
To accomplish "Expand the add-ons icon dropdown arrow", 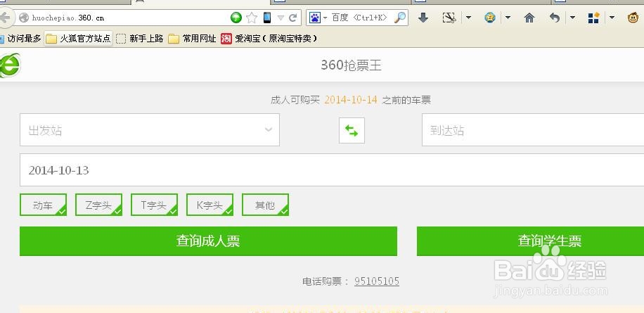I will (612, 18).
